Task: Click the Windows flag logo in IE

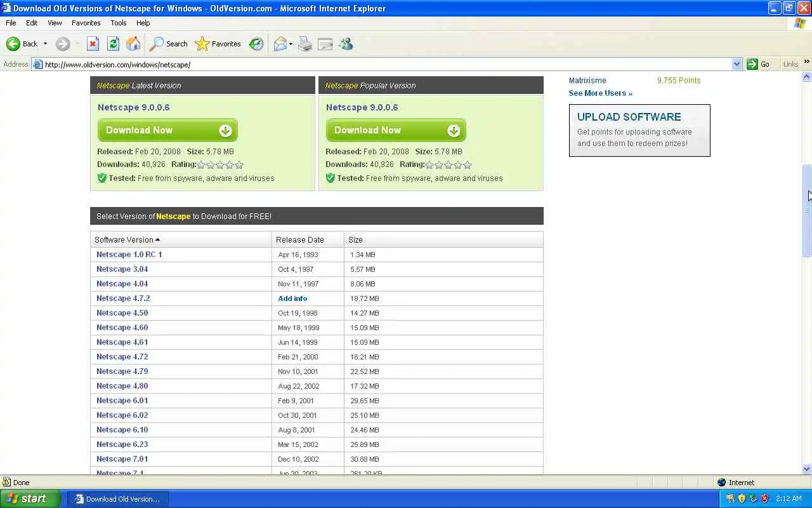Action: pos(800,23)
